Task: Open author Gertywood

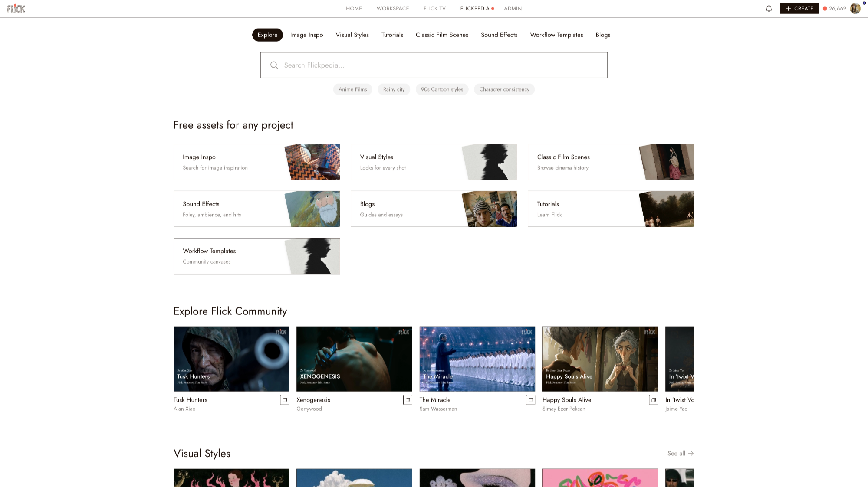Action: coord(309,409)
